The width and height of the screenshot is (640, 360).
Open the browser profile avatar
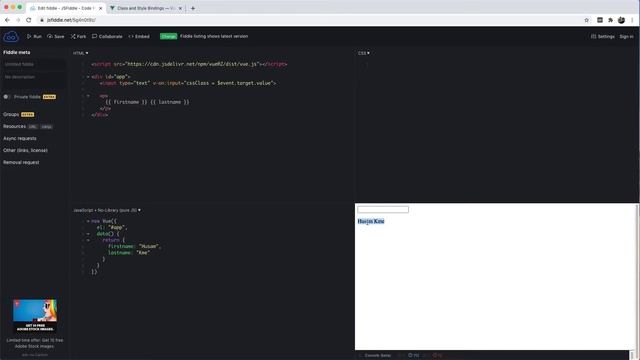pos(621,20)
